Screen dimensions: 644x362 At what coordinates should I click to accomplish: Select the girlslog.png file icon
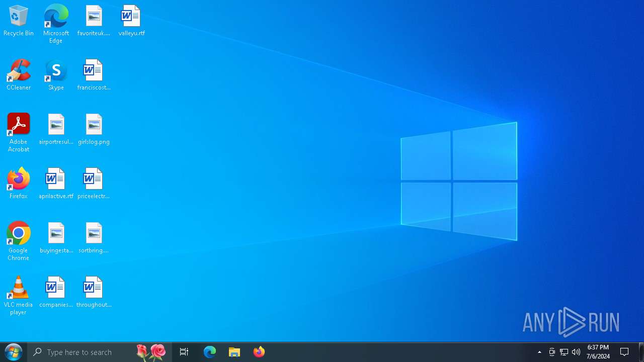94,130
